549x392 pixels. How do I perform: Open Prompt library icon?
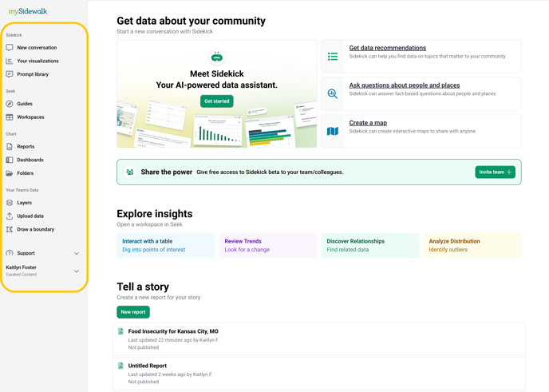tap(10, 74)
